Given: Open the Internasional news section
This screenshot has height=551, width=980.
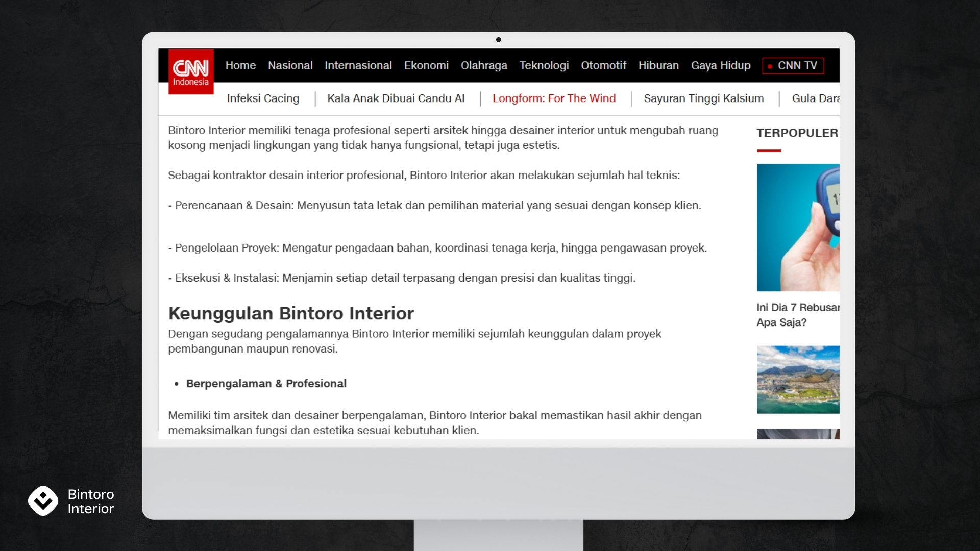Looking at the screenshot, I should click(x=358, y=66).
